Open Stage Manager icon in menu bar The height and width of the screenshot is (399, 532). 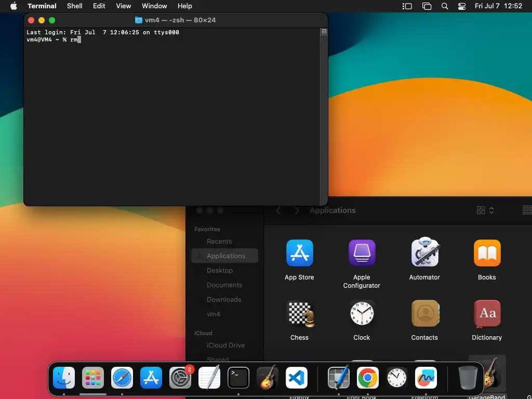pos(407,6)
